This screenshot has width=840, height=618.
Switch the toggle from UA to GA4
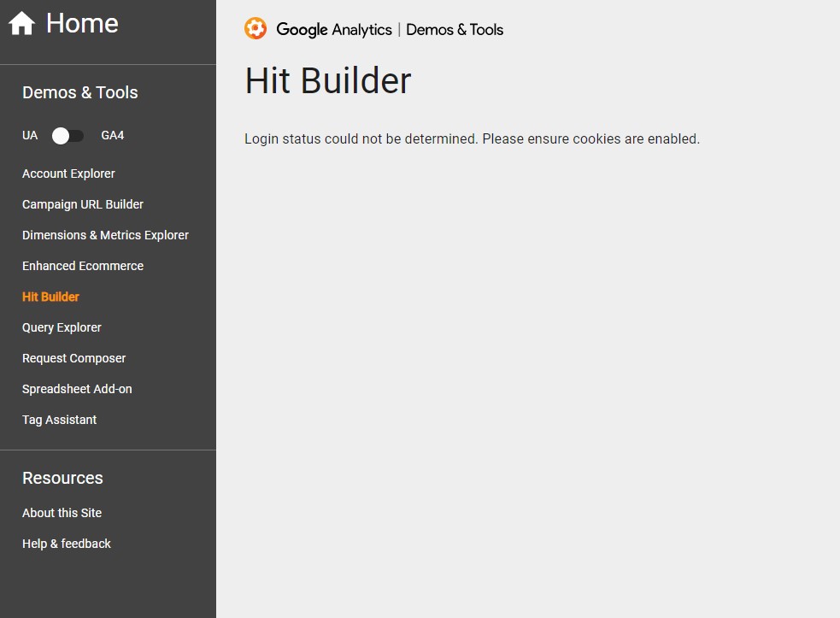[68, 135]
